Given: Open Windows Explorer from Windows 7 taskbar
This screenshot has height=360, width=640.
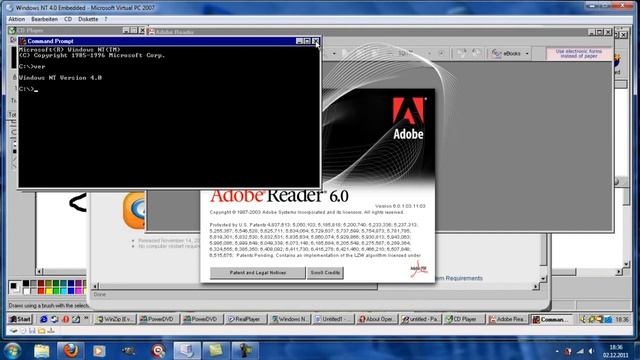Looking at the screenshot, I should [42, 351].
